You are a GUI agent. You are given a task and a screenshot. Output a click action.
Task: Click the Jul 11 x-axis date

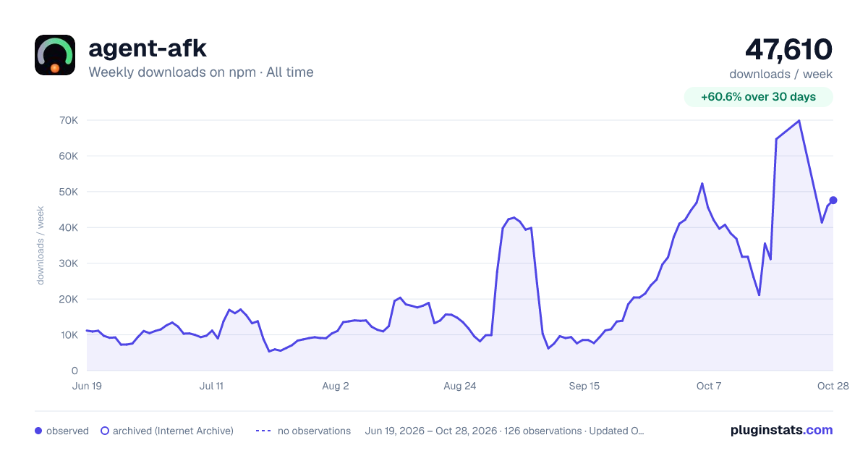point(211,386)
